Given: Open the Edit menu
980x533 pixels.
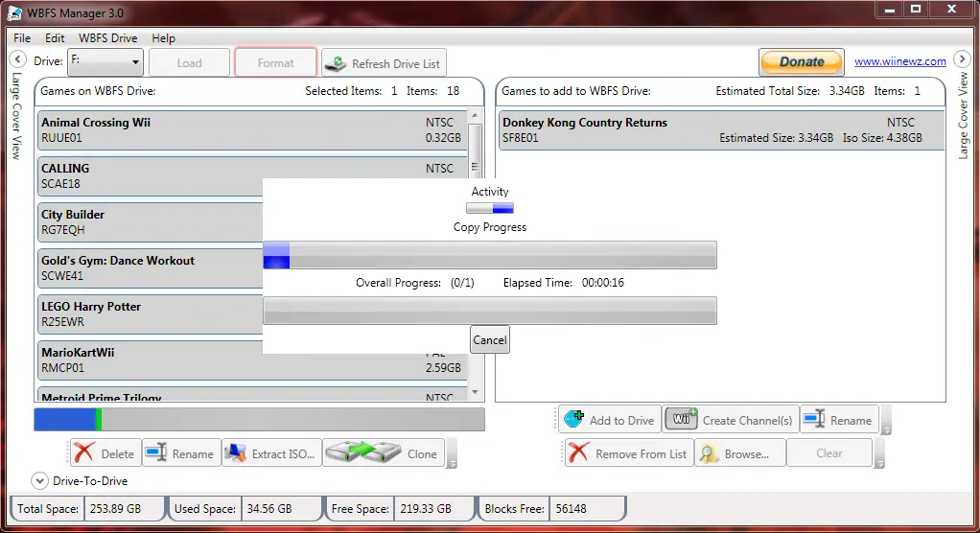Looking at the screenshot, I should [55, 38].
